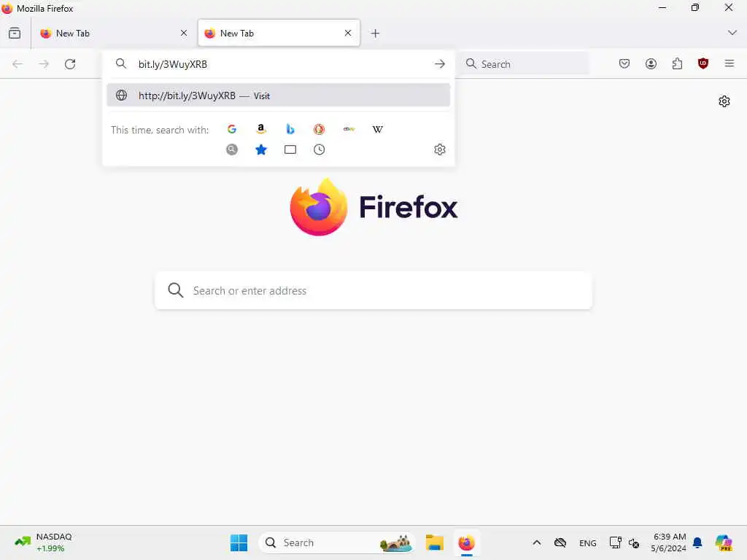Open clock showing 6:39 AM
Screen dimensions: 747x560
[x=669, y=542]
